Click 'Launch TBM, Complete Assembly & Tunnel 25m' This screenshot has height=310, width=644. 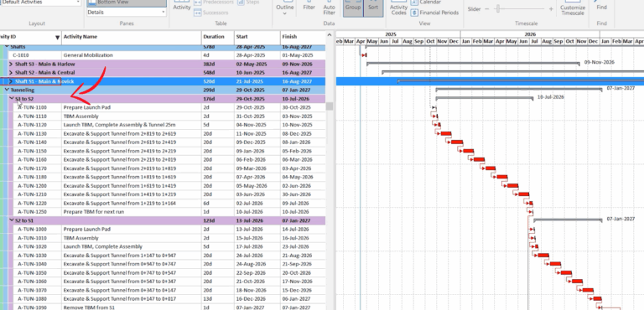click(x=120, y=125)
